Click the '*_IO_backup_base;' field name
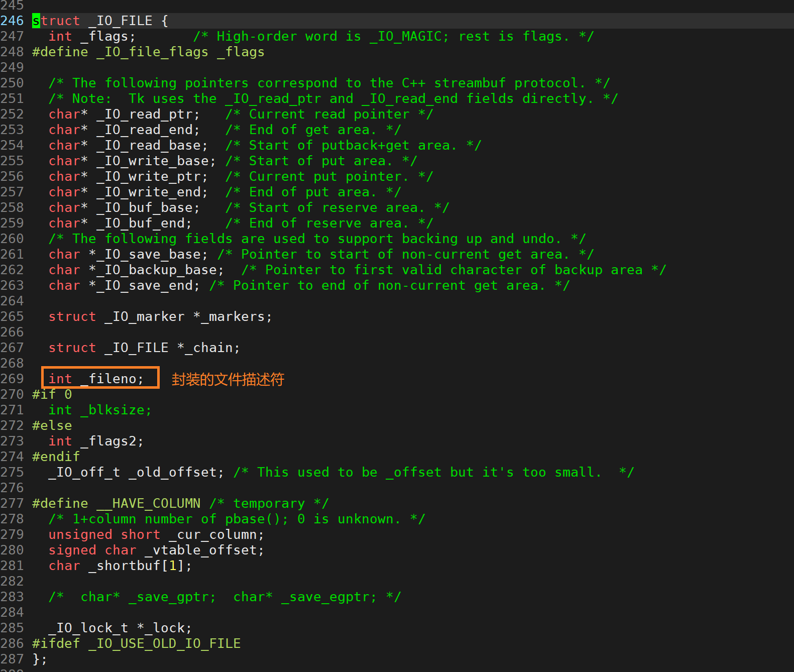 pos(156,270)
